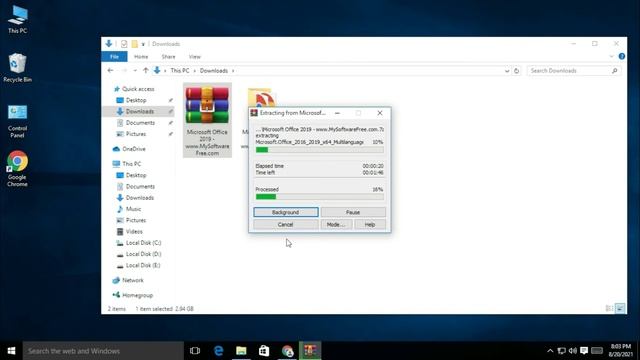Launch Google Chrome from desktop
This screenshot has height=360, width=640.
pos(17,169)
